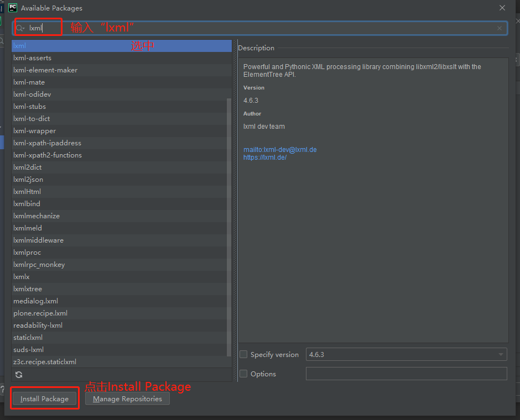The image size is (520, 420).
Task: Check the Options checkbox
Action: coord(243,374)
